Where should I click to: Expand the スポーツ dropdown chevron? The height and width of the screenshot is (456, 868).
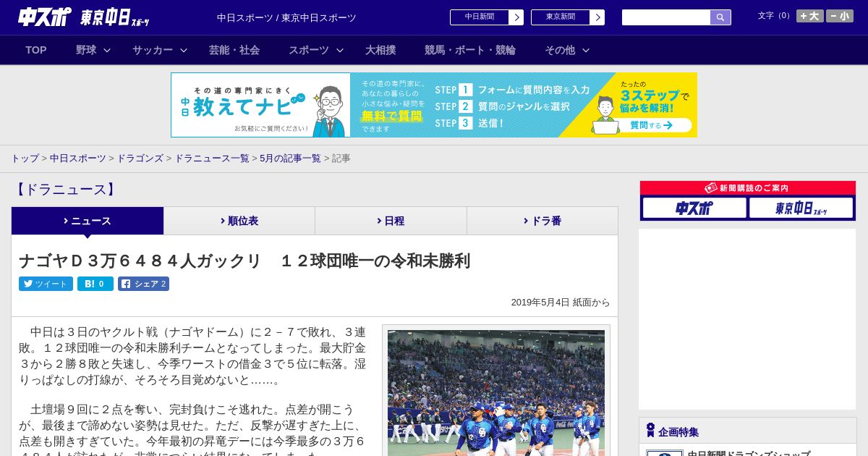340,50
